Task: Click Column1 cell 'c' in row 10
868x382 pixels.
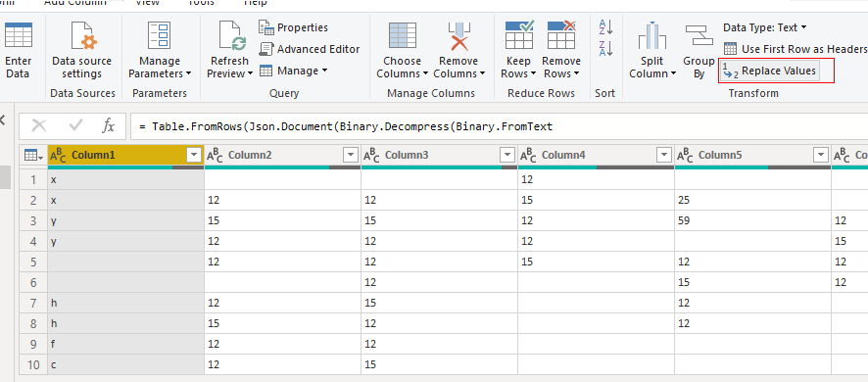Action: (x=125, y=364)
